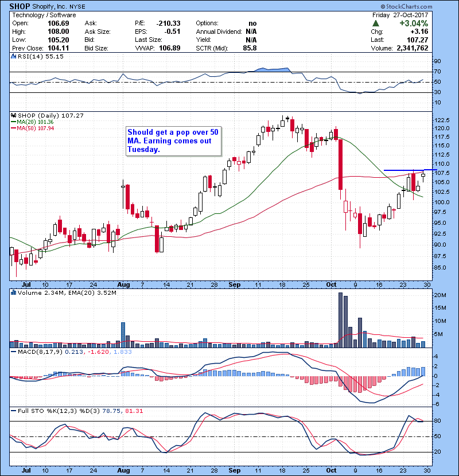This screenshot has width=459, height=476.
Task: Click the Options value no
Action: click(252, 24)
